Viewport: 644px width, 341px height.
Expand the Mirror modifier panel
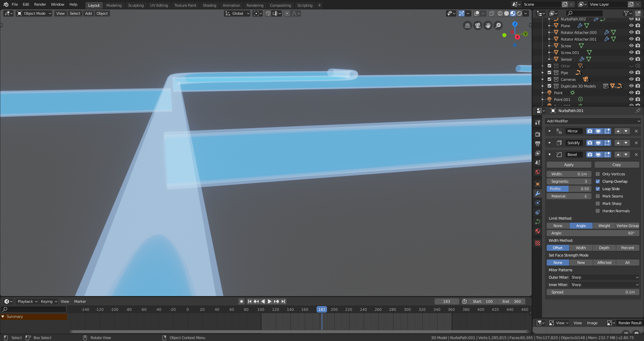coord(550,131)
